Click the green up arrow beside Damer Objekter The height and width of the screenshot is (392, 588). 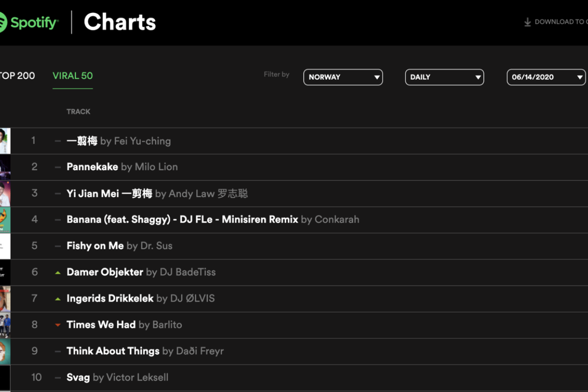click(58, 272)
